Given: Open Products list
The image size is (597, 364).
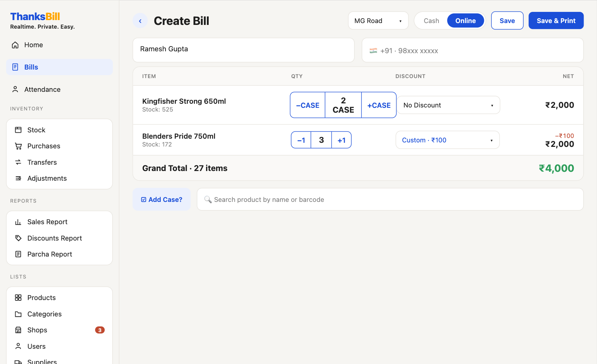Looking at the screenshot, I should point(60,298).
